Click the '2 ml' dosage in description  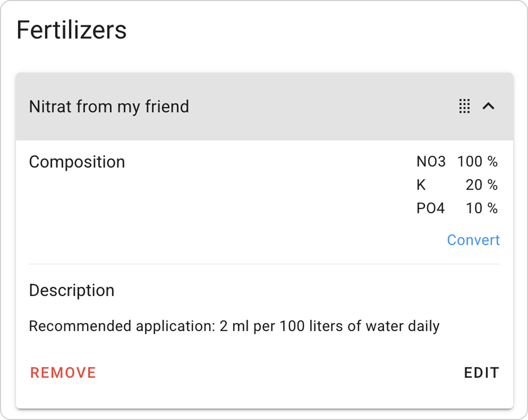click(234, 326)
